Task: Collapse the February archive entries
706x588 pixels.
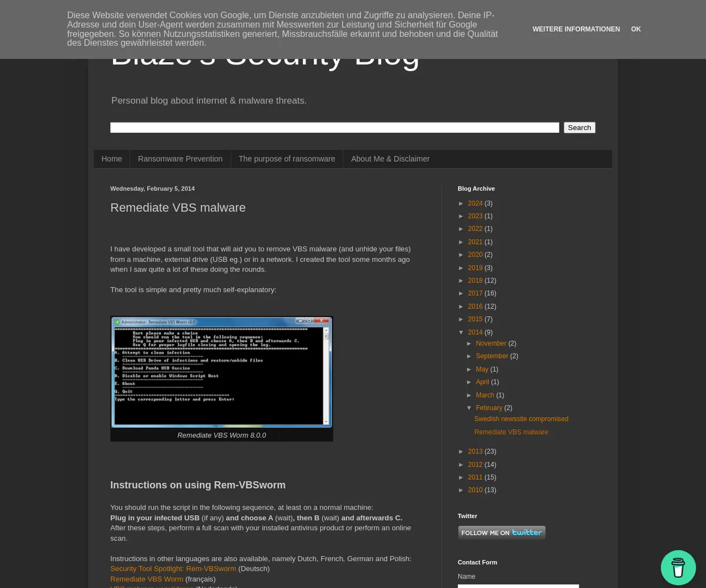Action: (470, 407)
